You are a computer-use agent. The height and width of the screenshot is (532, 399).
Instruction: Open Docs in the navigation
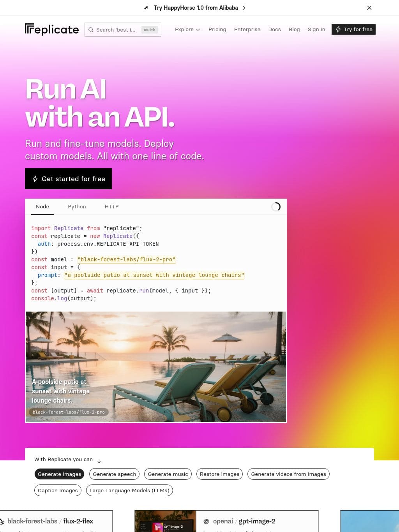(x=274, y=29)
